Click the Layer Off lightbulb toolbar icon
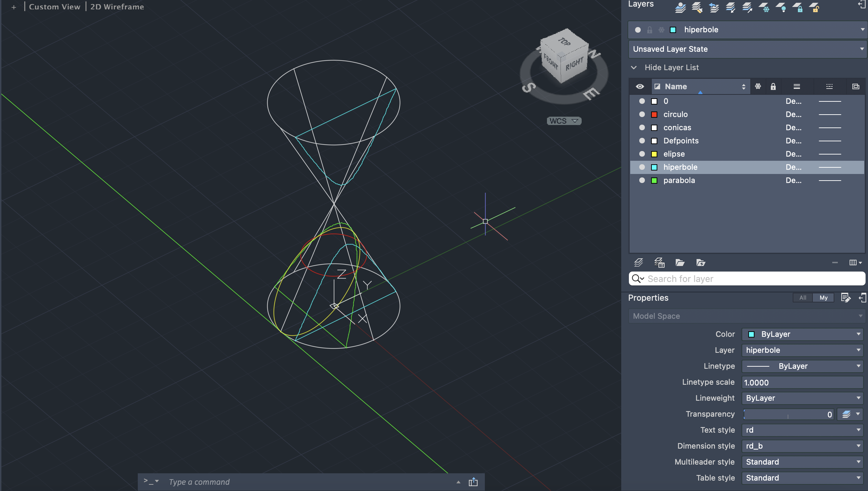 coord(782,8)
